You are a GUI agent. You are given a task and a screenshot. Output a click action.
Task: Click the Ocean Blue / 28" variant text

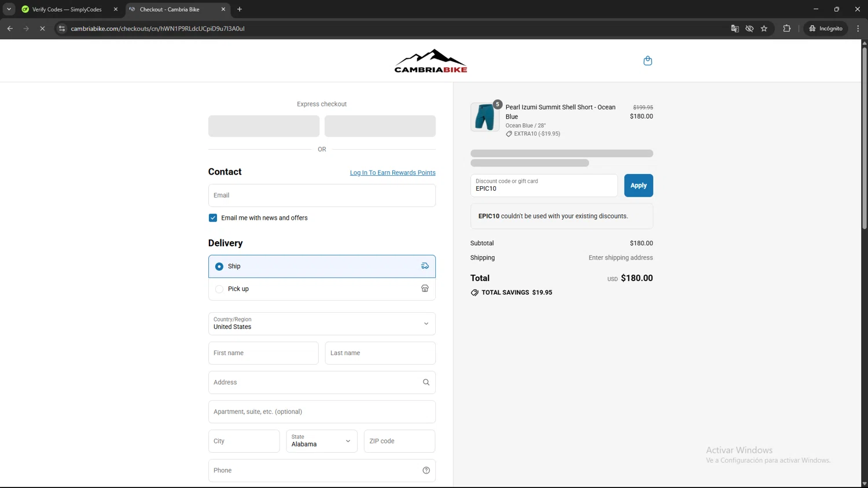525,125
